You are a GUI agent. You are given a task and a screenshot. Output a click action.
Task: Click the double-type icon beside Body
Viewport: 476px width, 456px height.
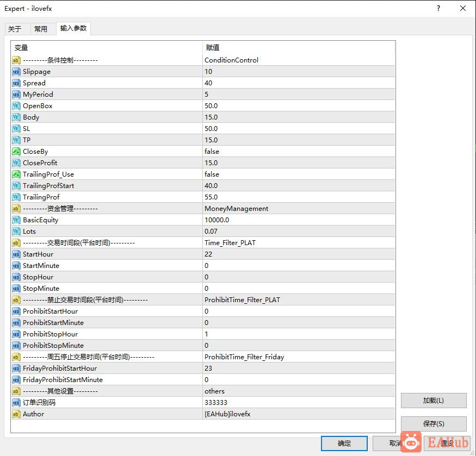16,117
